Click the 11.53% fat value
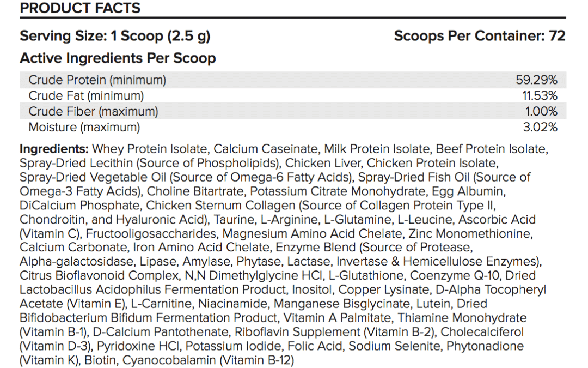The height and width of the screenshot is (368, 588). point(540,95)
